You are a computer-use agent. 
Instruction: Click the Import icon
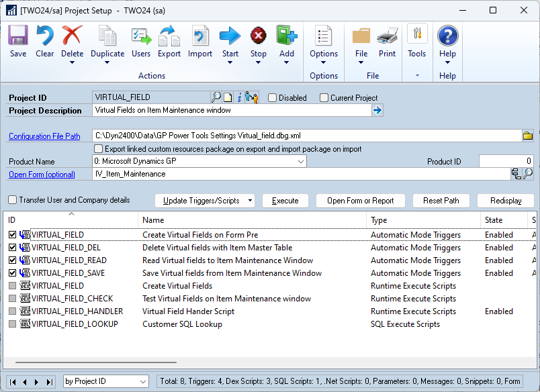(200, 36)
